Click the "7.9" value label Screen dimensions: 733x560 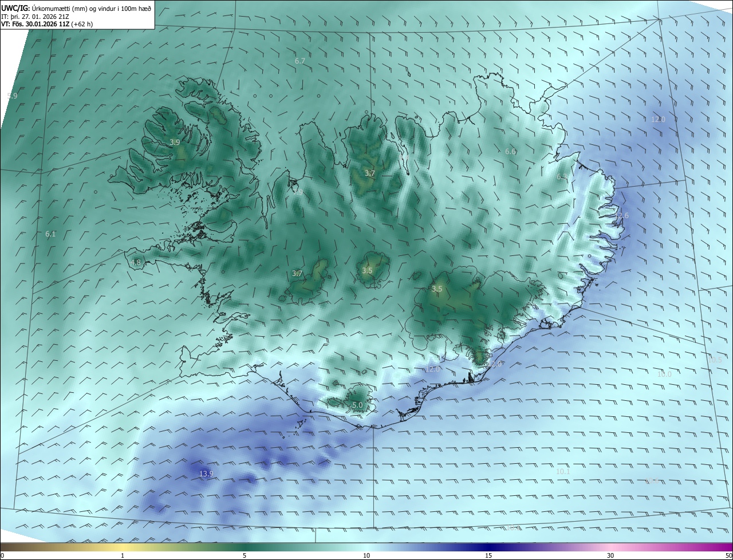click(x=298, y=192)
